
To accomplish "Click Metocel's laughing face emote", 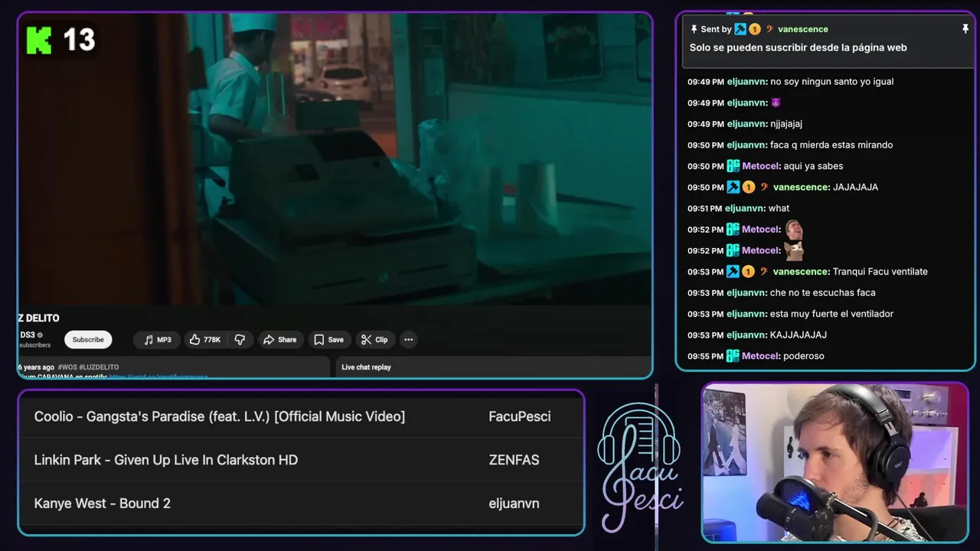I will tap(794, 229).
